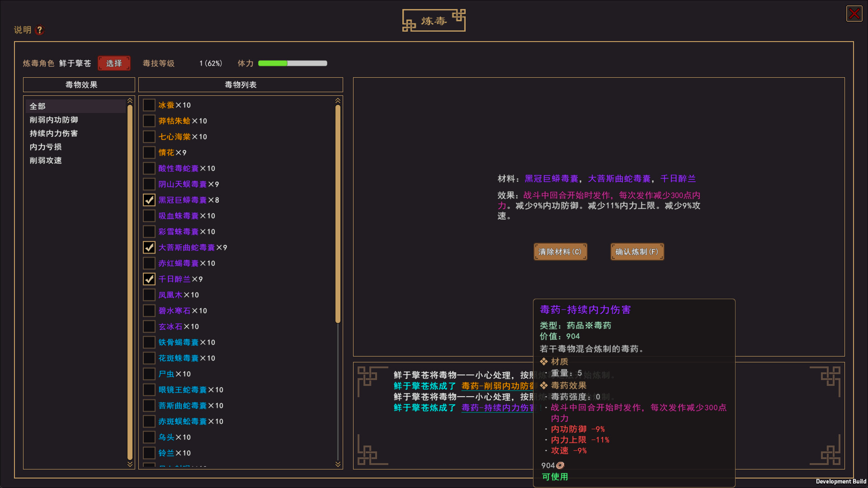The height and width of the screenshot is (488, 868).
Task: Check the 冰蚕×10 checkbox
Action: point(149,105)
